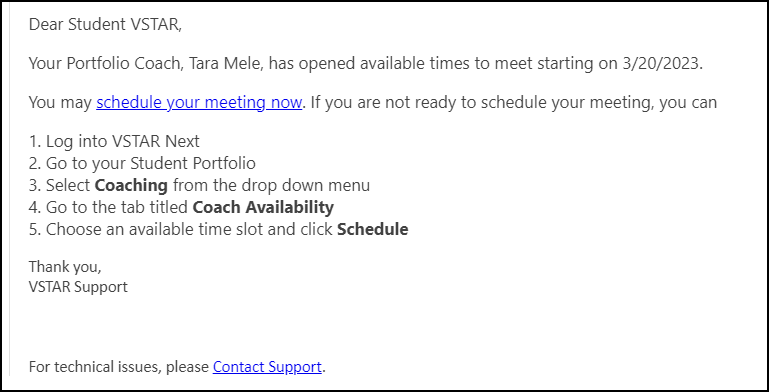Click step 1 'Log into VSTAR Next'
The height and width of the screenshot is (392, 769).
114,141
